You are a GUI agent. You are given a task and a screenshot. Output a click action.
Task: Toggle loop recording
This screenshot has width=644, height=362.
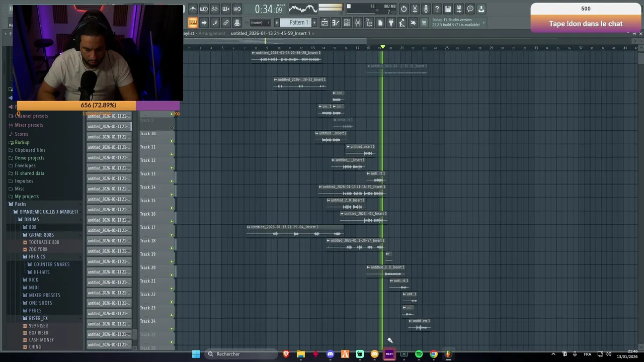[237, 9]
